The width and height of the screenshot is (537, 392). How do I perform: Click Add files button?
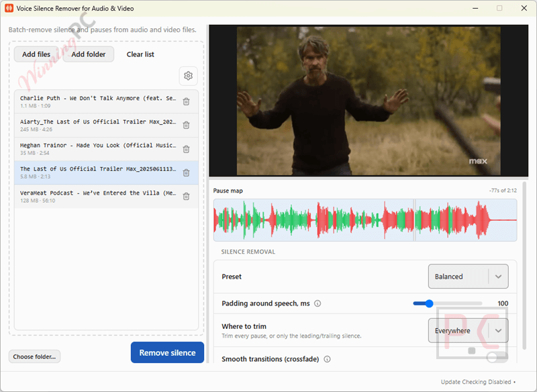click(x=36, y=54)
